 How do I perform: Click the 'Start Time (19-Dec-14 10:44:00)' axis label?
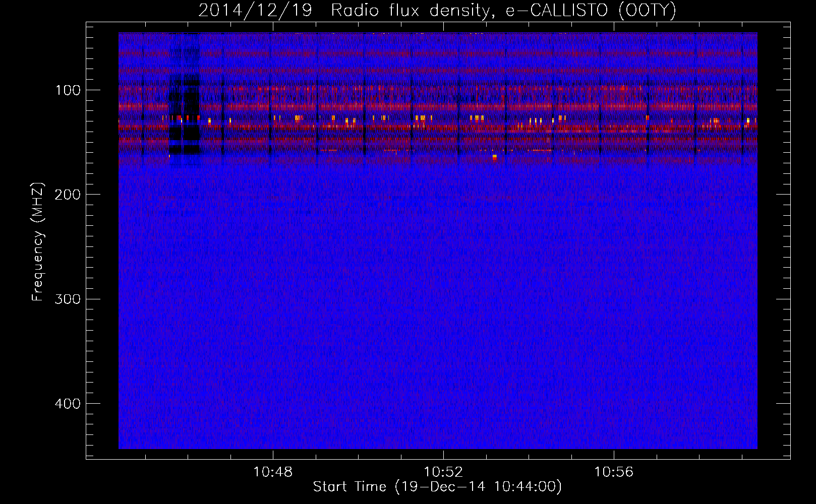(437, 487)
